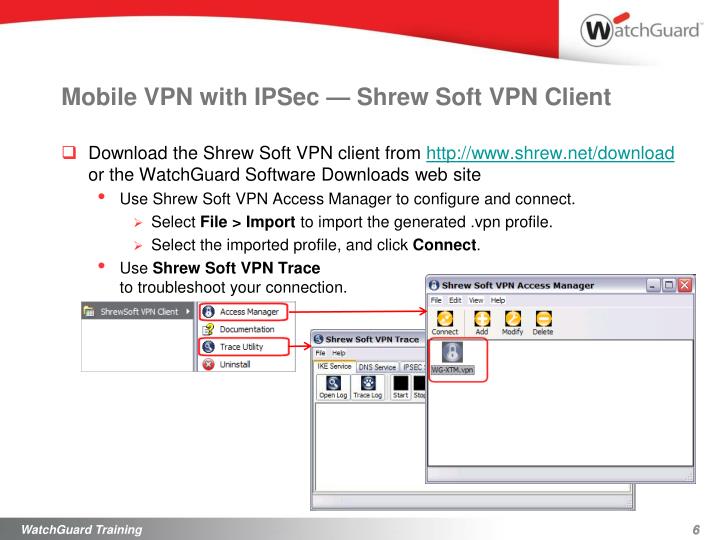Click the Modify toolbar icon
This screenshot has width=720, height=540.
[x=512, y=322]
